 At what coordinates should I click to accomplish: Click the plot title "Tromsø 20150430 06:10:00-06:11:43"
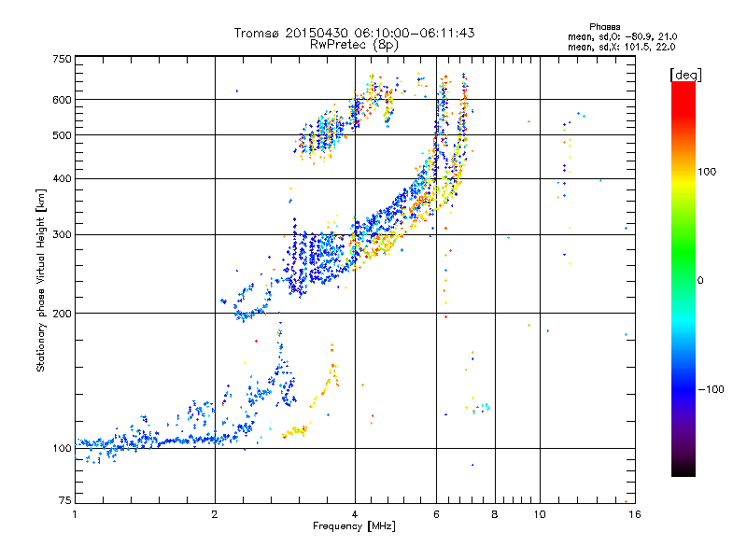tap(354, 33)
